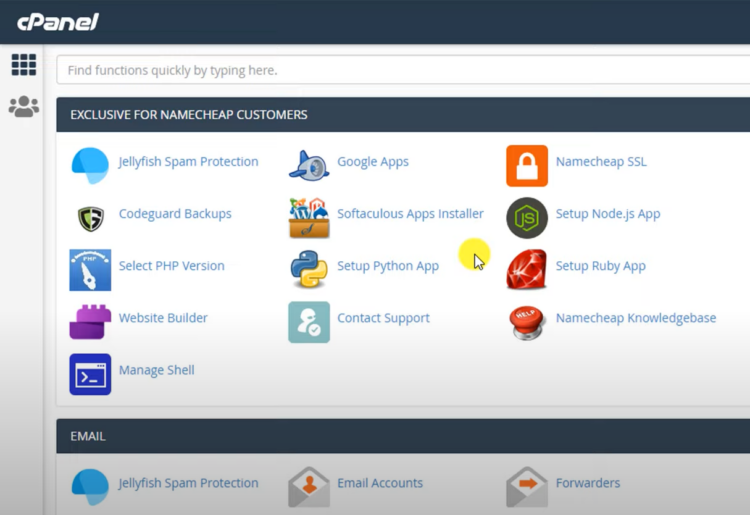Click the Email Accounts envelope icon
Viewport: 750px width, 515px height.
[x=309, y=487]
